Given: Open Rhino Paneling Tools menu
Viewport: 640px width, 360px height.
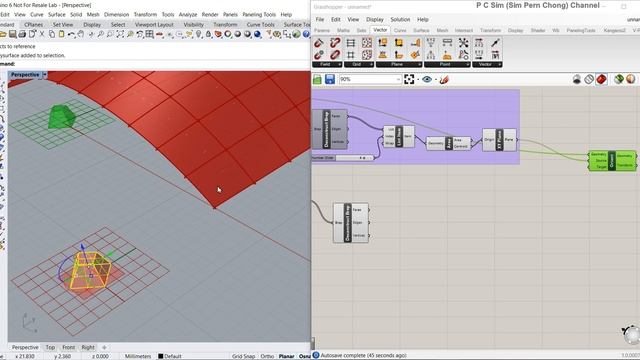Looking at the screenshot, I should click(259, 14).
